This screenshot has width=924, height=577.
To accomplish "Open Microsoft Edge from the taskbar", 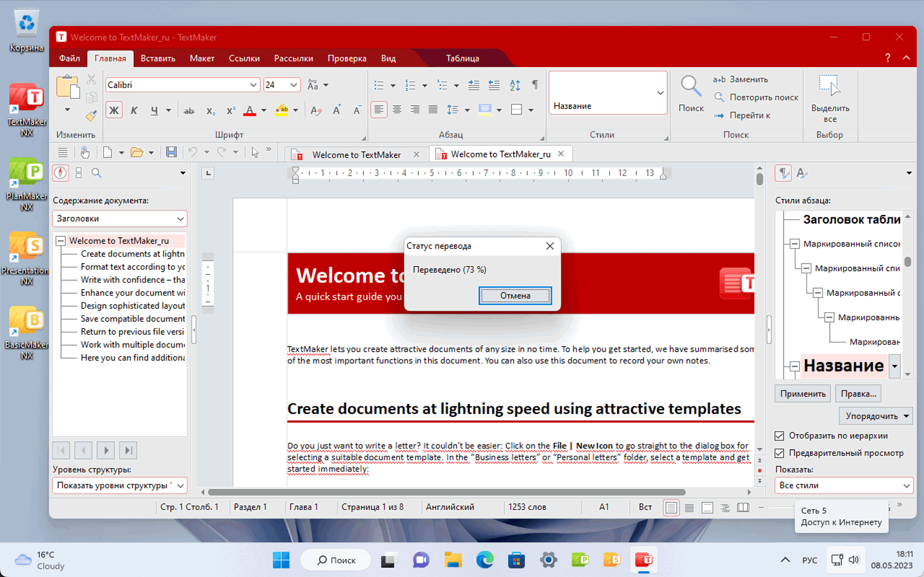I will [485, 560].
